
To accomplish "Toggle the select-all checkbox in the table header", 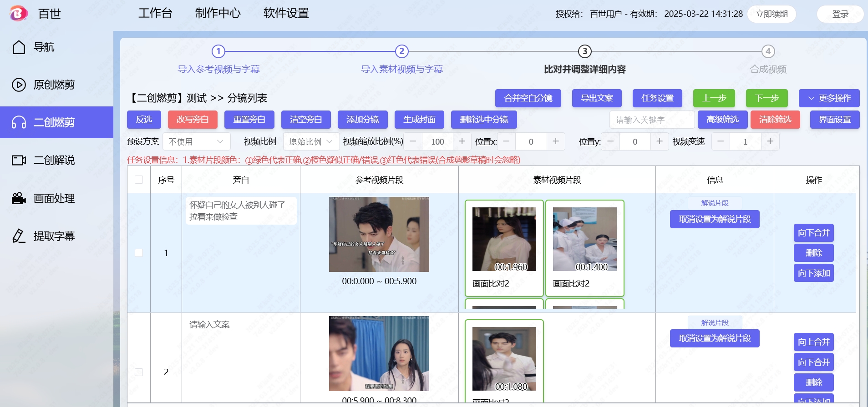I will pos(139,180).
